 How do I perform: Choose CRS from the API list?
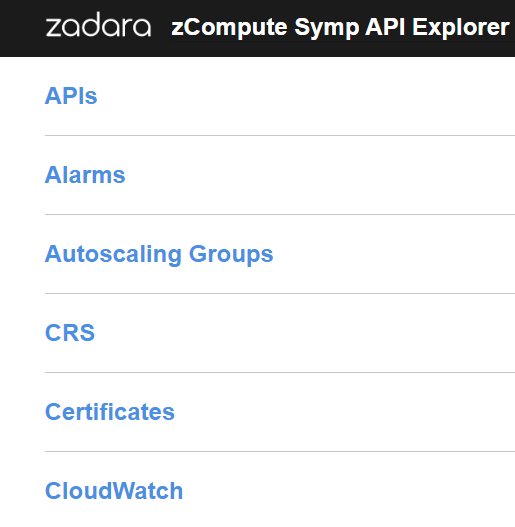[x=70, y=333]
